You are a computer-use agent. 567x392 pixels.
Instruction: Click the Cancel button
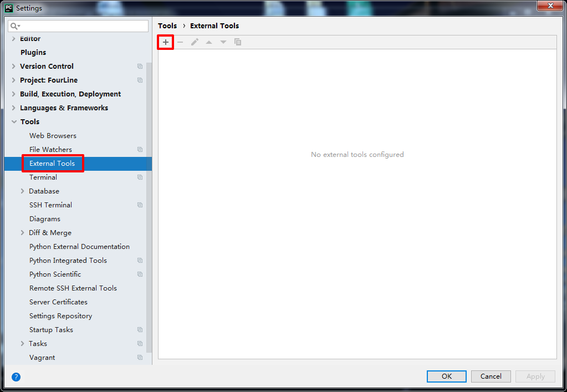pos(491,376)
